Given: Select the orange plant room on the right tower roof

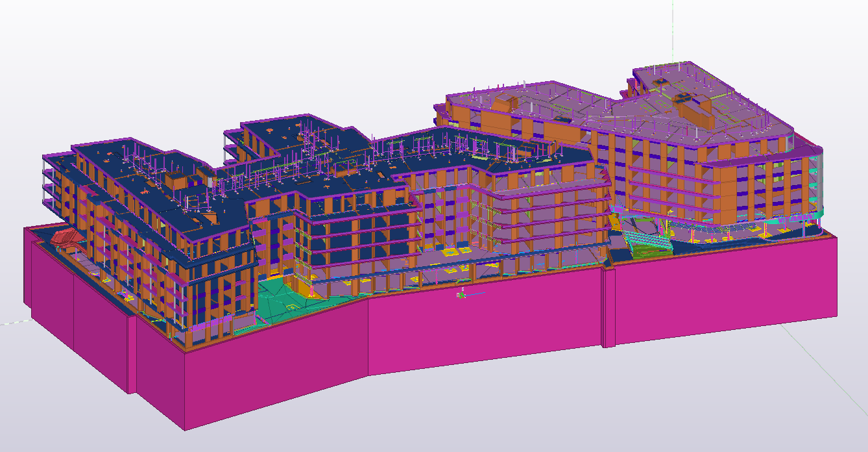Looking at the screenshot, I should click(x=695, y=111).
